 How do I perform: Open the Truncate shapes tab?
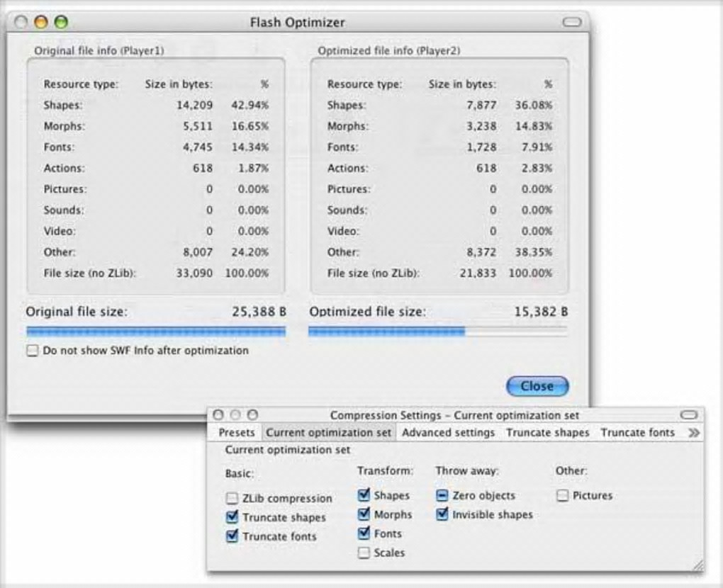548,433
